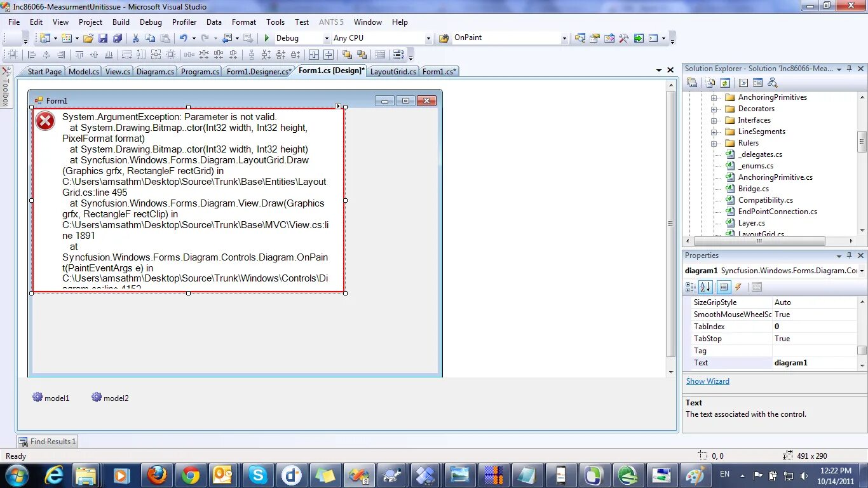Expand the Decorators folder
The height and width of the screenshot is (488, 868).
tap(714, 109)
